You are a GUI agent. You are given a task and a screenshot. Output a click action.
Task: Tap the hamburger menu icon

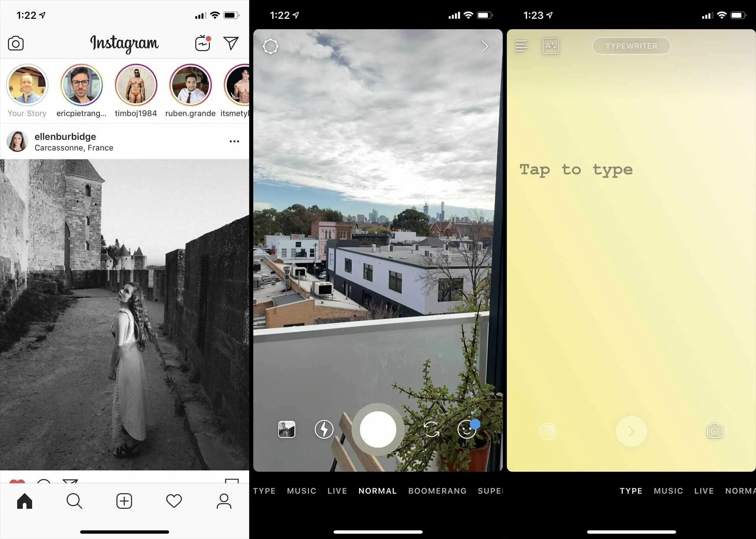(x=522, y=46)
